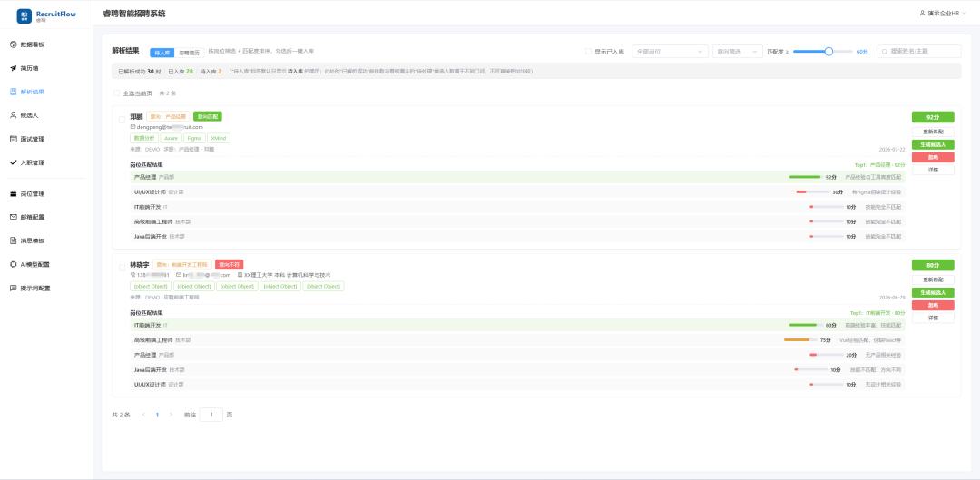Open the AI模型配置 chip icon
Image resolution: width=980 pixels, height=480 pixels.
[x=14, y=264]
